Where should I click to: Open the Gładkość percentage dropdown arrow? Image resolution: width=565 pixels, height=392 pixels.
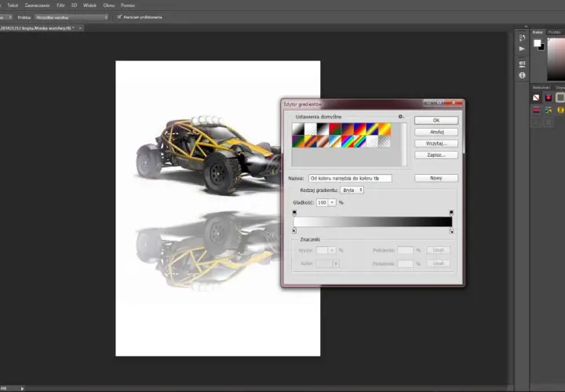coord(332,202)
